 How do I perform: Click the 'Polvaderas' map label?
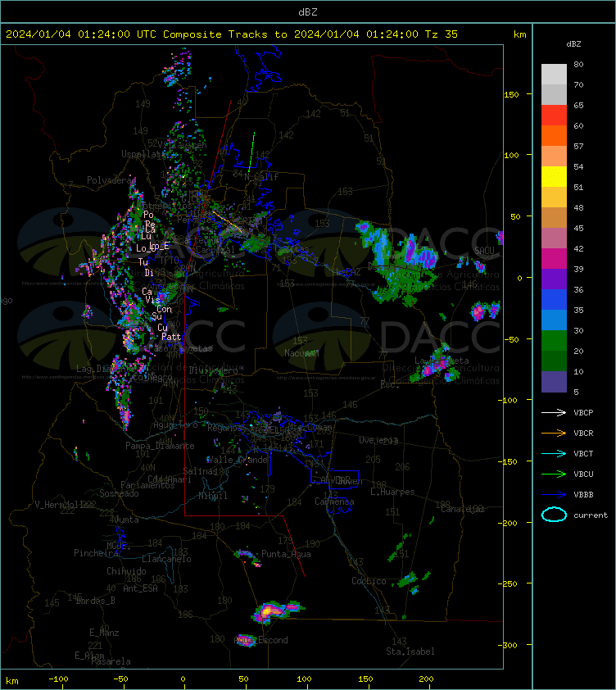coord(111,180)
